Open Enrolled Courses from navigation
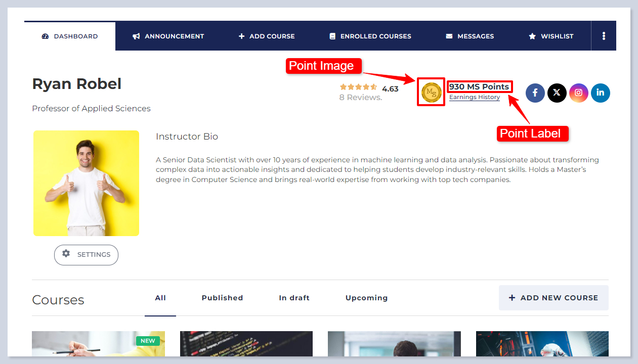 [x=370, y=36]
